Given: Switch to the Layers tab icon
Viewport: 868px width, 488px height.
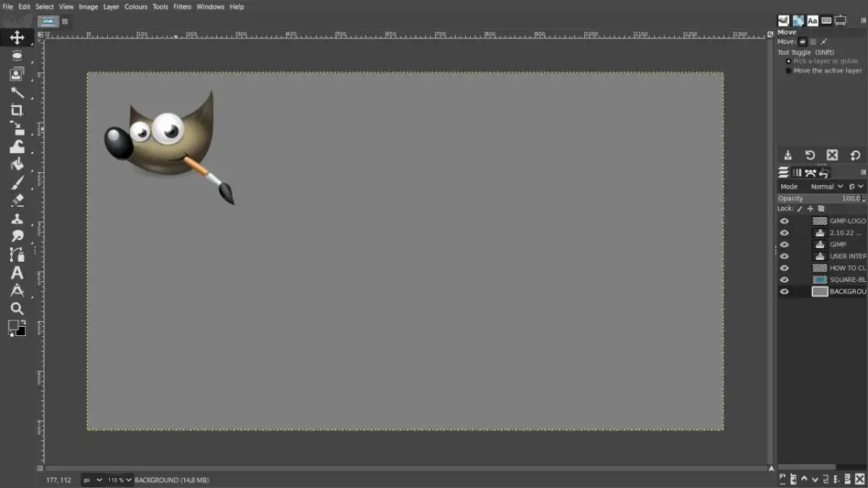Looking at the screenshot, I should (783, 173).
